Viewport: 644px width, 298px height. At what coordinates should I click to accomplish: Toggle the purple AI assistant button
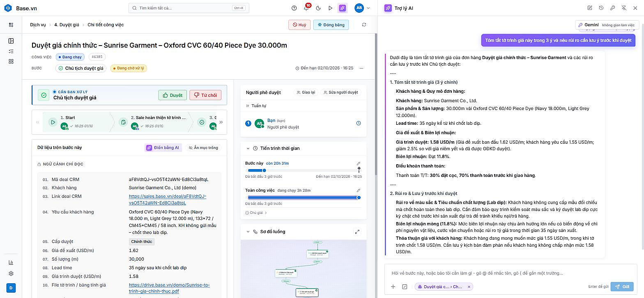[342, 8]
